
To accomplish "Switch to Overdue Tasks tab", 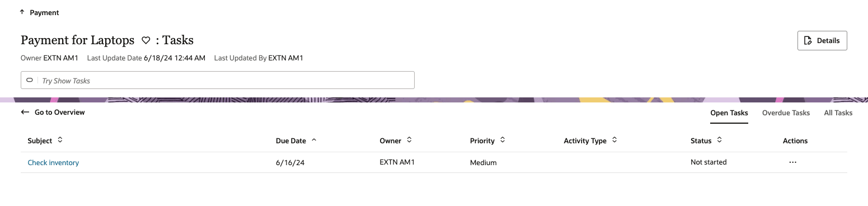I will click(x=786, y=113).
